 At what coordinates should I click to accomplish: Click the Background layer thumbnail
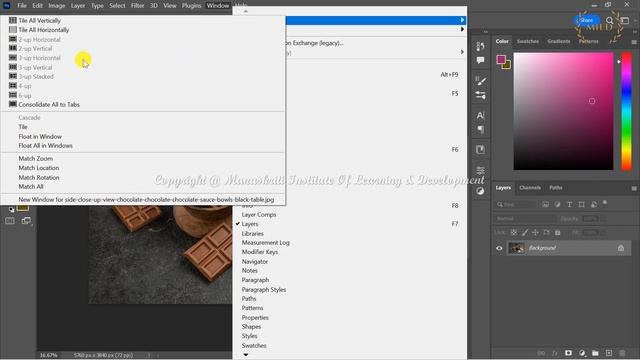[x=516, y=248]
